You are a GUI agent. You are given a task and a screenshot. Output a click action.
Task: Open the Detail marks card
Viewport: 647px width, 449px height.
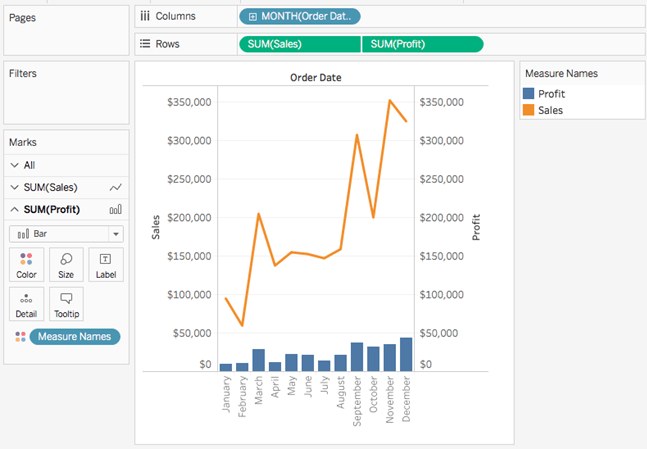pos(26,304)
